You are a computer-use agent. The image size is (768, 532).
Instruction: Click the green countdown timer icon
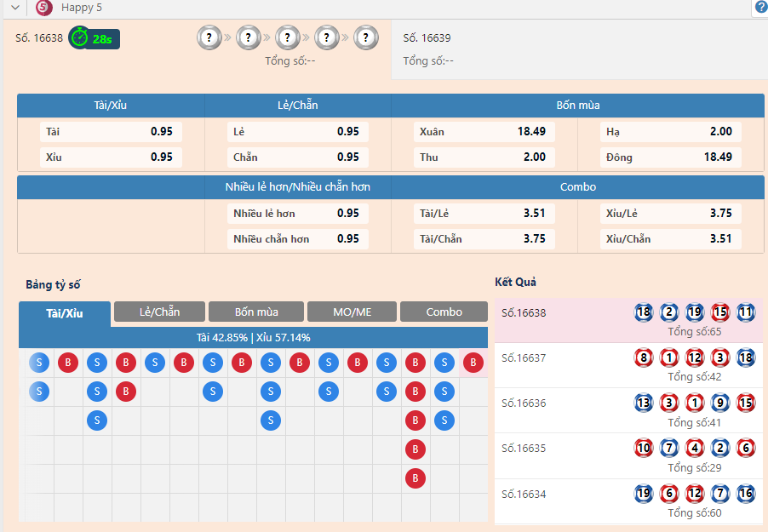[79, 37]
